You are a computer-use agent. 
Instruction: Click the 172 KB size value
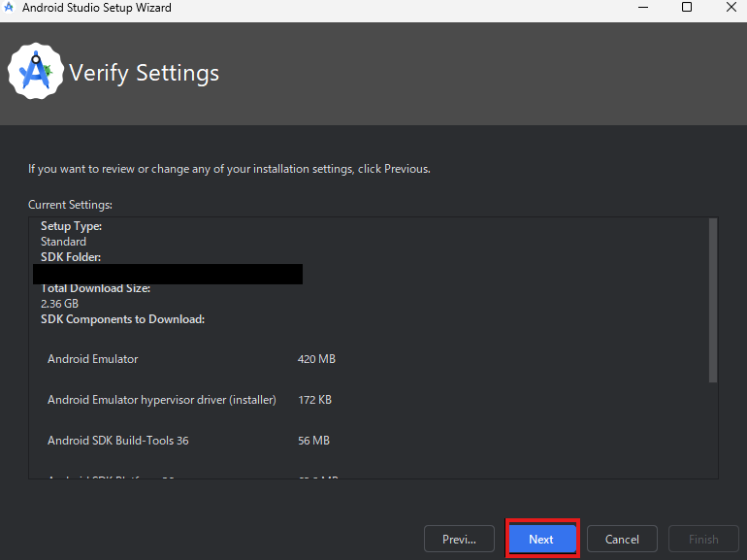(315, 400)
